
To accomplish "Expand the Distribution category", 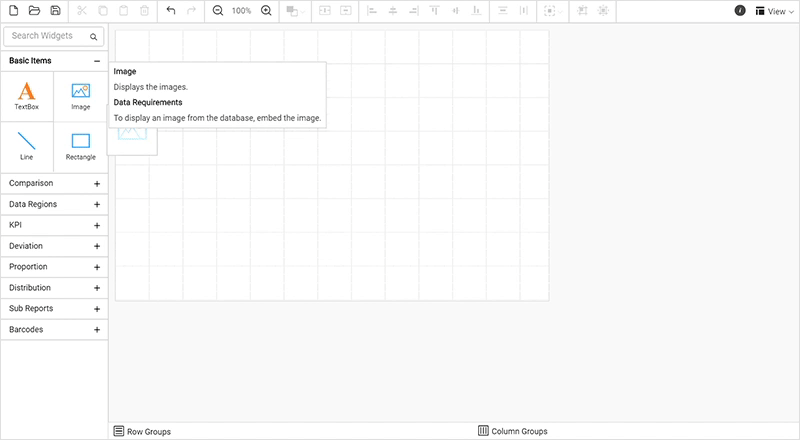I will (x=54, y=288).
